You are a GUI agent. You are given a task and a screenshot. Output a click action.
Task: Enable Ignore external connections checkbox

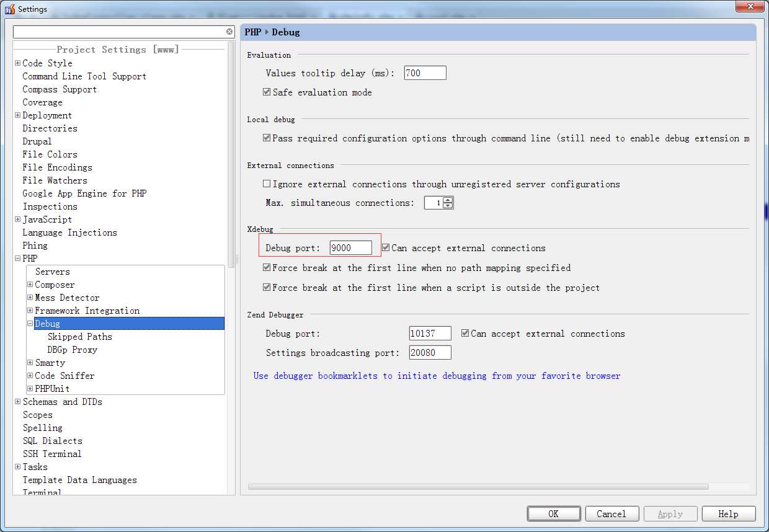(267, 184)
